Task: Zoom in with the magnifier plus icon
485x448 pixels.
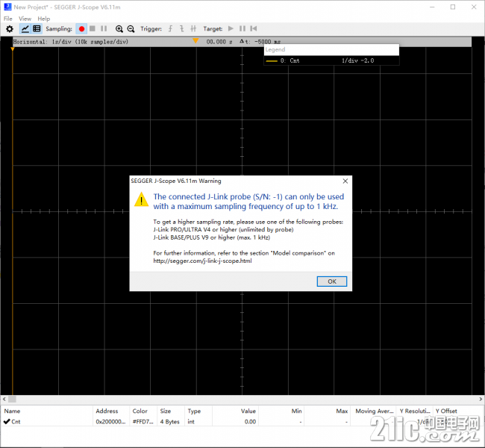Action: (119, 29)
